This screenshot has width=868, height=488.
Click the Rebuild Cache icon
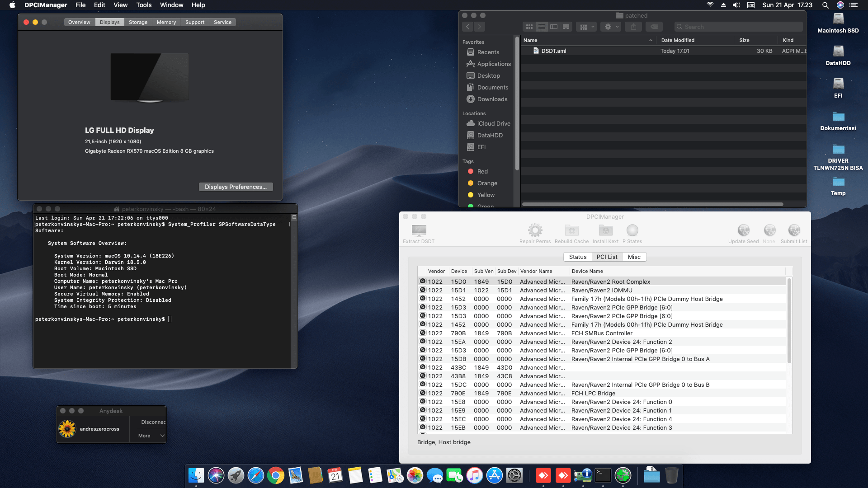[x=571, y=230]
